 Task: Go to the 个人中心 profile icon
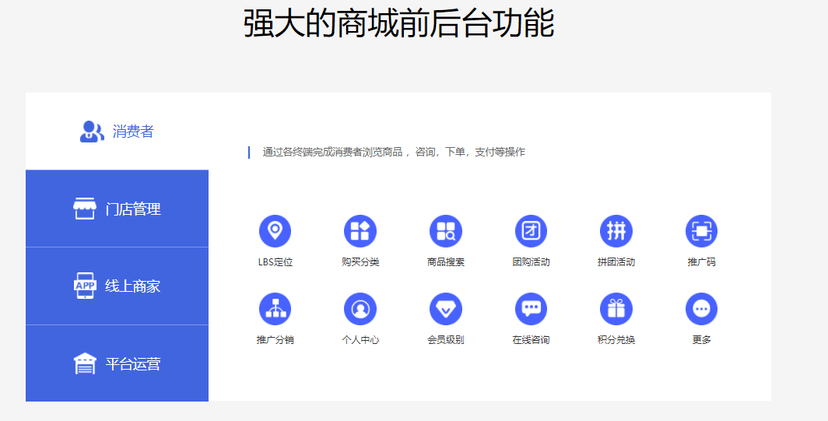point(360,309)
